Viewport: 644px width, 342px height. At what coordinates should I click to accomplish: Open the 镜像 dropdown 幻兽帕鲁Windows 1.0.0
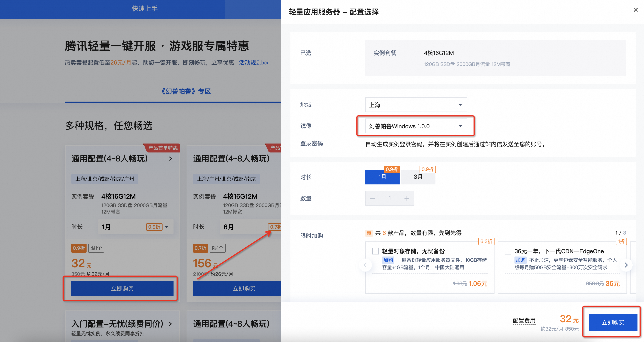coord(416,126)
